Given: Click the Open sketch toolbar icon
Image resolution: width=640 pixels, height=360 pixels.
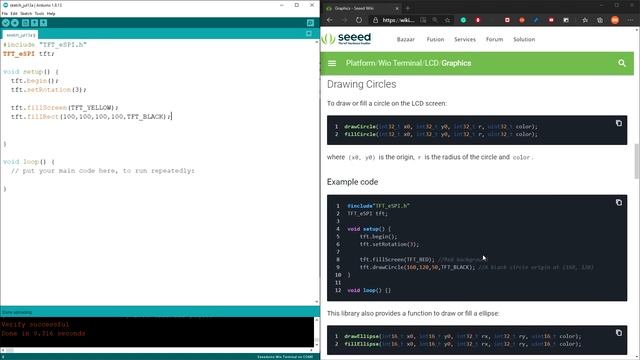Looking at the screenshot, I should click(x=35, y=23).
